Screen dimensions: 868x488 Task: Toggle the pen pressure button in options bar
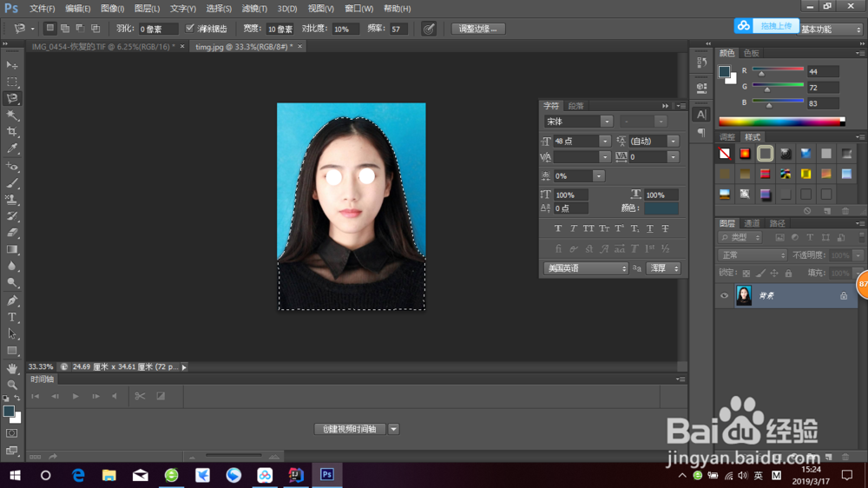[x=429, y=29]
